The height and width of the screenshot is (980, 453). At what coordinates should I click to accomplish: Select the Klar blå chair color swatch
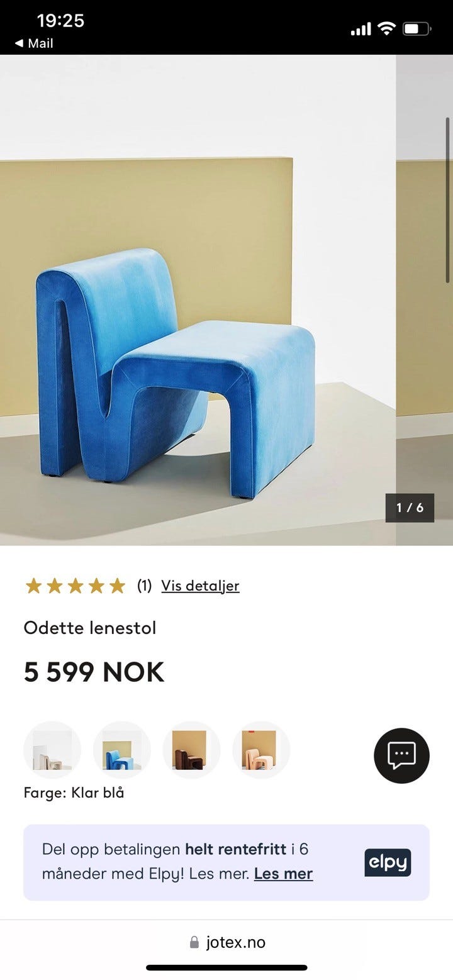coord(122,750)
